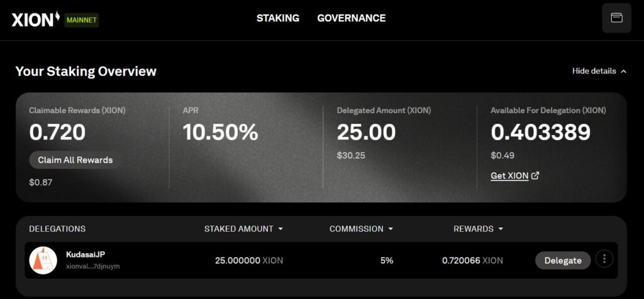The image size is (644, 299).
Task: Click the MAINNET badge
Action: coord(81,20)
